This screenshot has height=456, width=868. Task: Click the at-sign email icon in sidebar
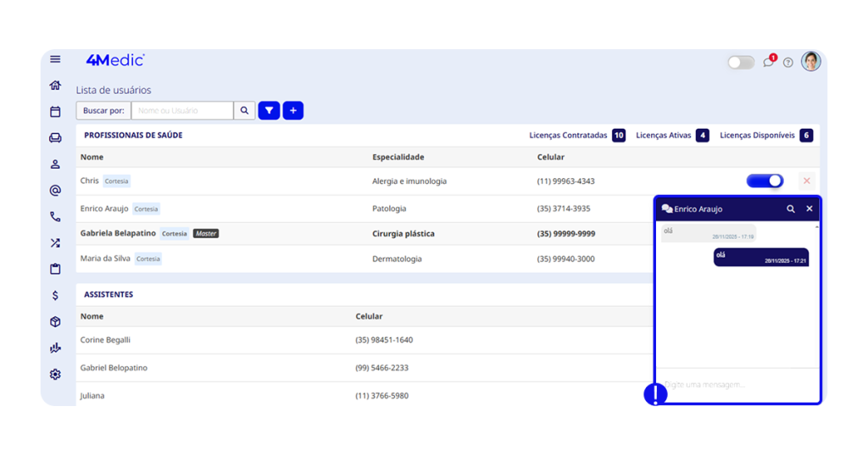[55, 191]
